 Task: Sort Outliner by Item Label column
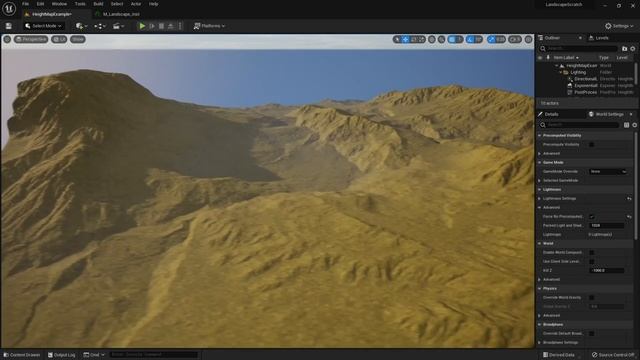[566, 58]
